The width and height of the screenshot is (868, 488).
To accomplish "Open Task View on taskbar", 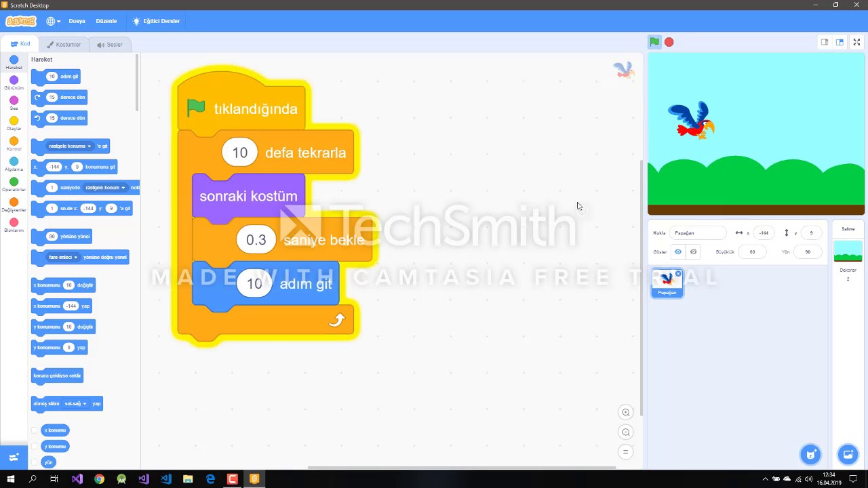I will pos(54,479).
